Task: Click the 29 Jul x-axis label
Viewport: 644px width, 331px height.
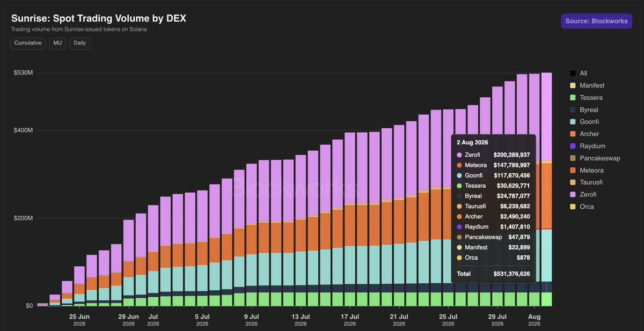Action: (x=497, y=320)
